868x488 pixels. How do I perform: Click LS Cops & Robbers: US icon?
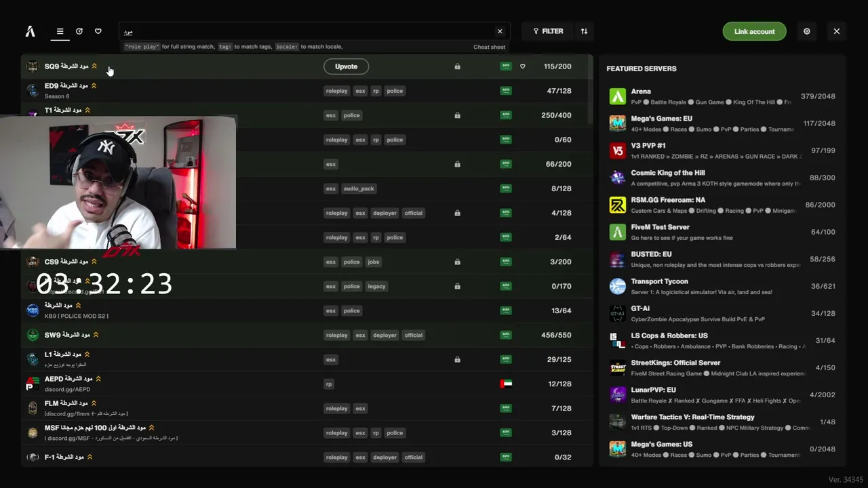[617, 340]
